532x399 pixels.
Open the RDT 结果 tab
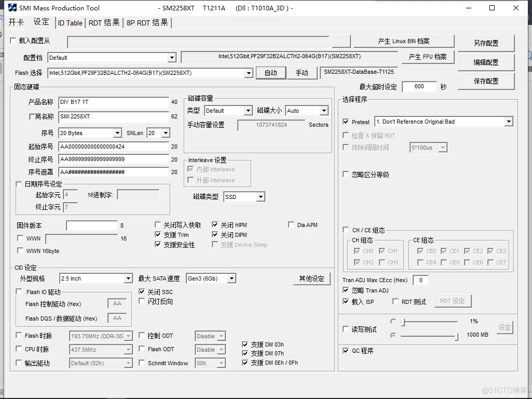point(104,23)
